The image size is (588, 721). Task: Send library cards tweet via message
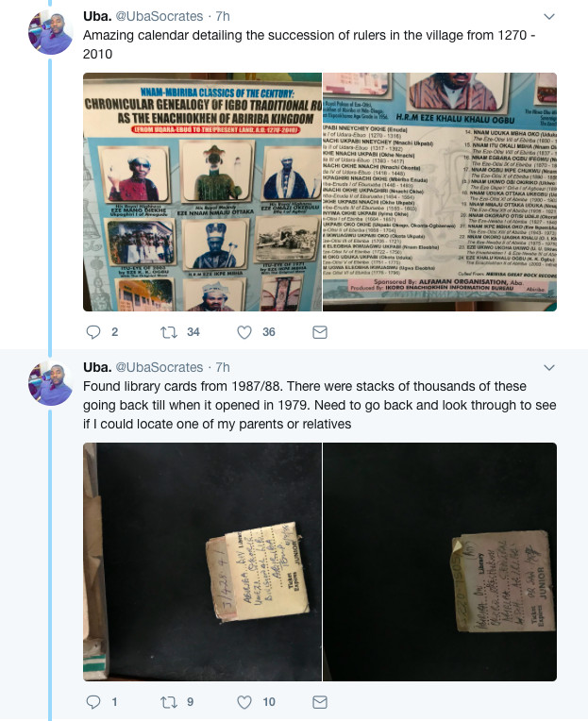(320, 702)
